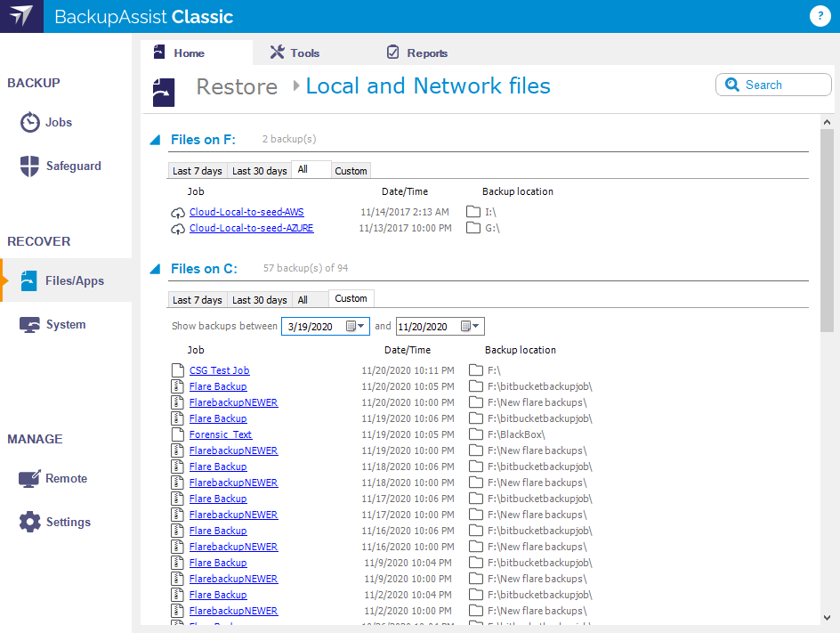Viewport: 840px width, 633px height.
Task: Open help via the question mark icon
Action: click(x=820, y=16)
